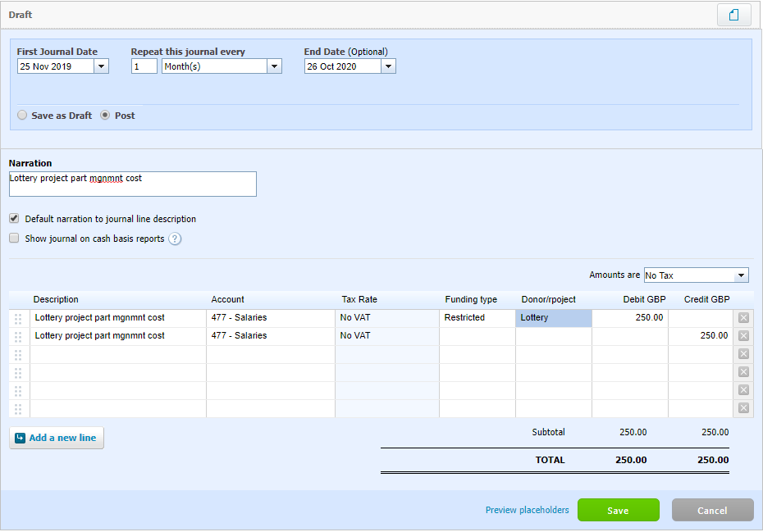
Task: Enable Show journal on cash basis reports
Action: point(13,238)
